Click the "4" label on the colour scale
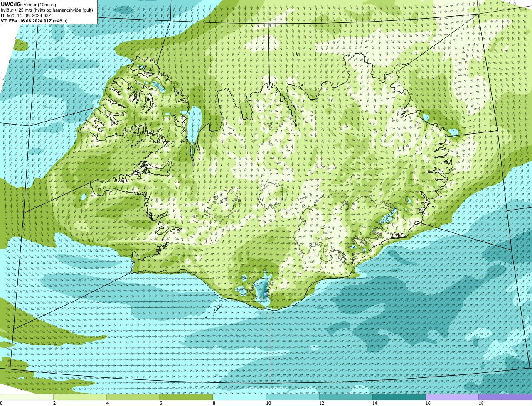 point(108,403)
